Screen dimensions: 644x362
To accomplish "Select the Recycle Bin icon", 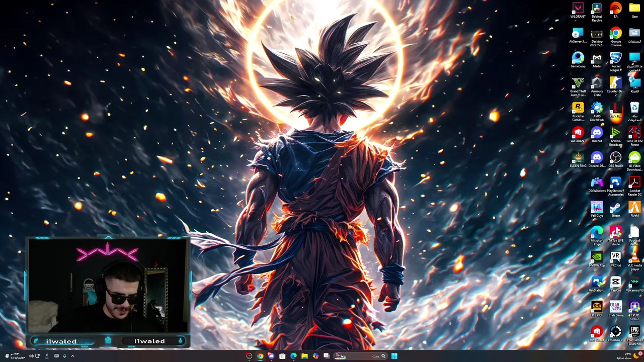I will point(634,112).
